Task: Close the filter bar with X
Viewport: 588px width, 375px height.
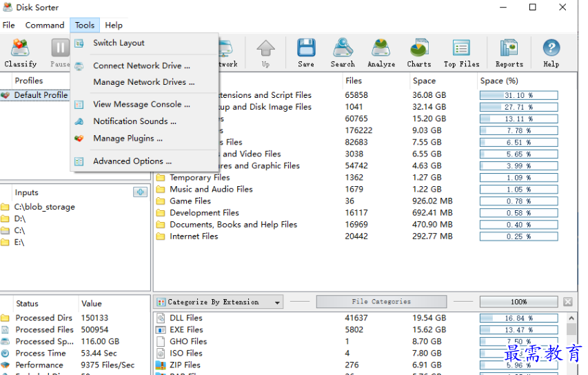Action: pos(568,301)
